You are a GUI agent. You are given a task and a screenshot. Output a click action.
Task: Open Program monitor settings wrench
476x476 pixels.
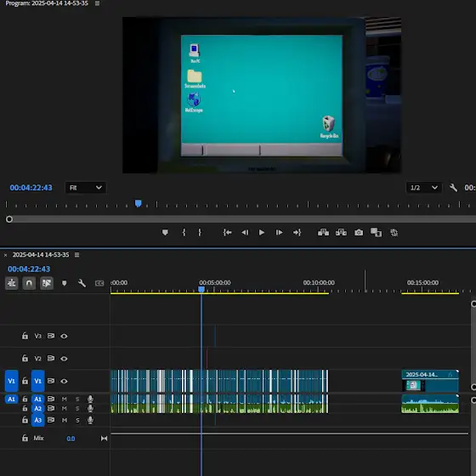453,188
